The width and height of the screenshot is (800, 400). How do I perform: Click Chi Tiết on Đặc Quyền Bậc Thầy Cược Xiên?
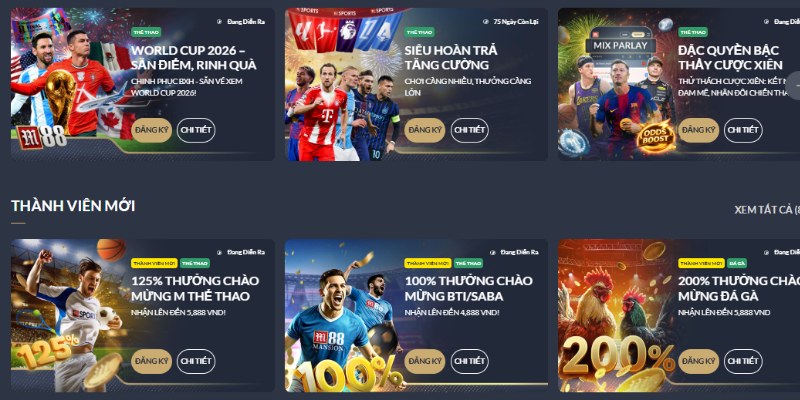point(743,130)
